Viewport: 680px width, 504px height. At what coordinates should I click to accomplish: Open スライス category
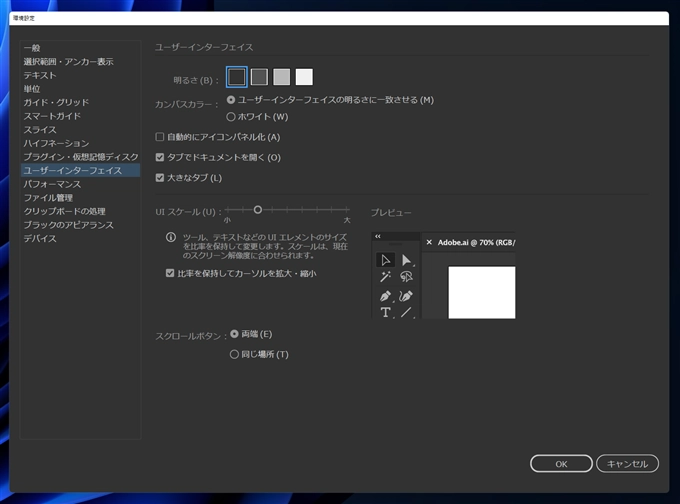point(81,130)
